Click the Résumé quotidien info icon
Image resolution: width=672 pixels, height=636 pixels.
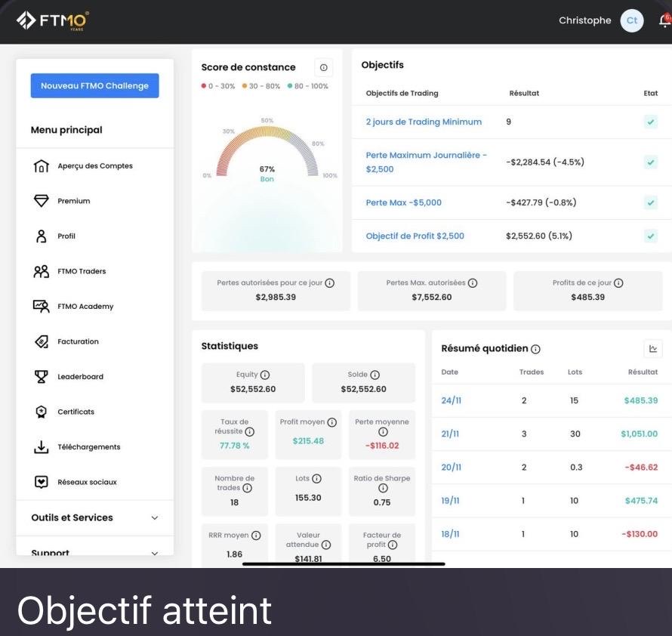point(536,349)
